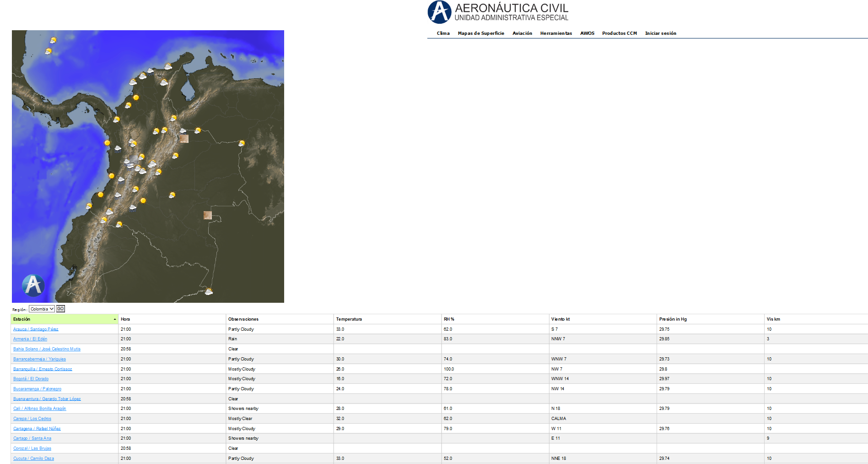868x464 pixels.
Task: Open the Bogotá / El Dorado link
Action: pyautogui.click(x=31, y=379)
